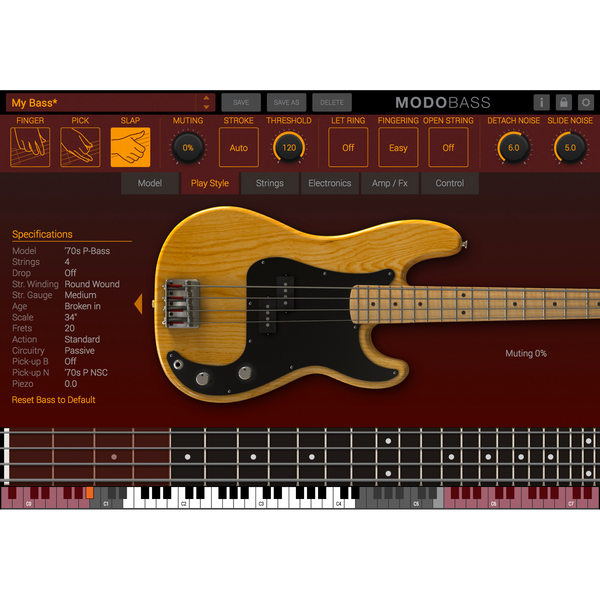
Task: Open the settings gear icon
Action: tap(585, 103)
